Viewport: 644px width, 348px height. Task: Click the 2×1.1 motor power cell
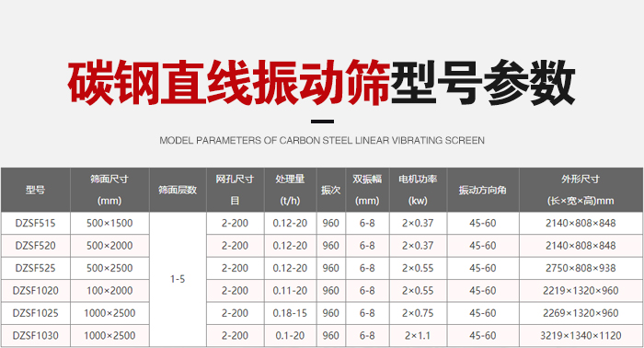pyautogui.click(x=418, y=336)
